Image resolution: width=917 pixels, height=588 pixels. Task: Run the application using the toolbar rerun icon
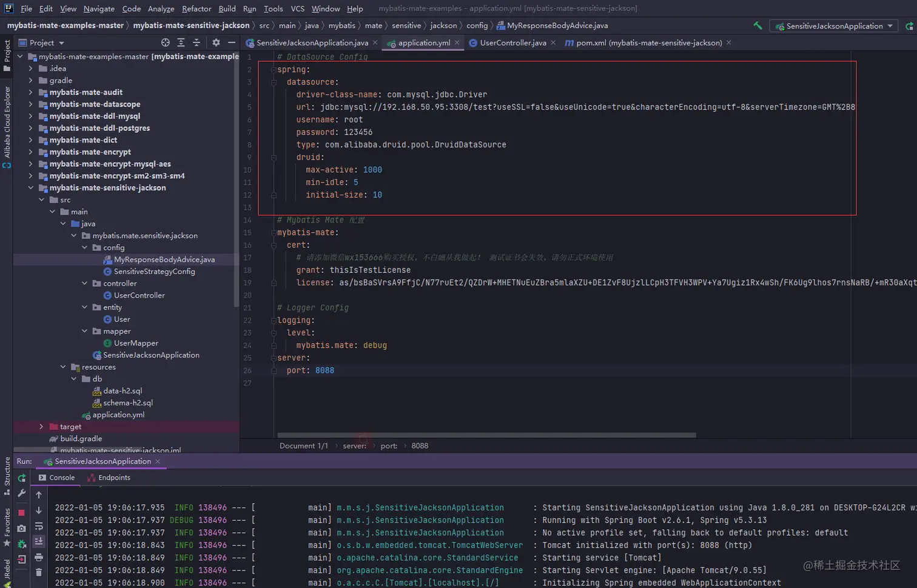tap(909, 26)
